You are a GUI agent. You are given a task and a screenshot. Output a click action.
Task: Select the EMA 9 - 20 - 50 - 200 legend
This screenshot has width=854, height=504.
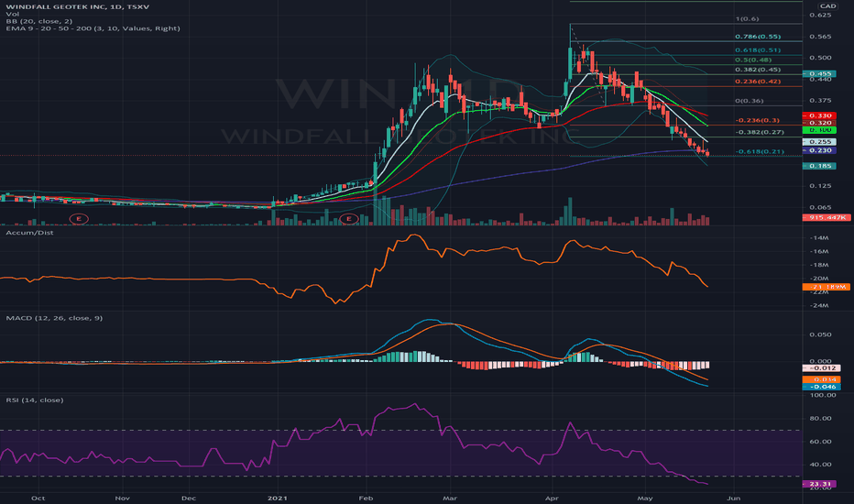tap(93, 28)
